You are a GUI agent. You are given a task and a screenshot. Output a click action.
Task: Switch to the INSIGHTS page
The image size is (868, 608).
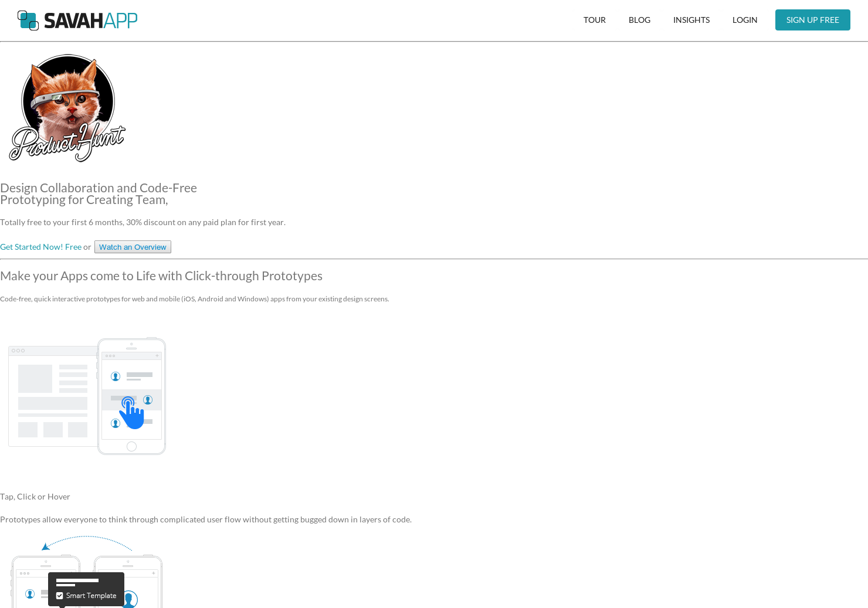coord(691,19)
